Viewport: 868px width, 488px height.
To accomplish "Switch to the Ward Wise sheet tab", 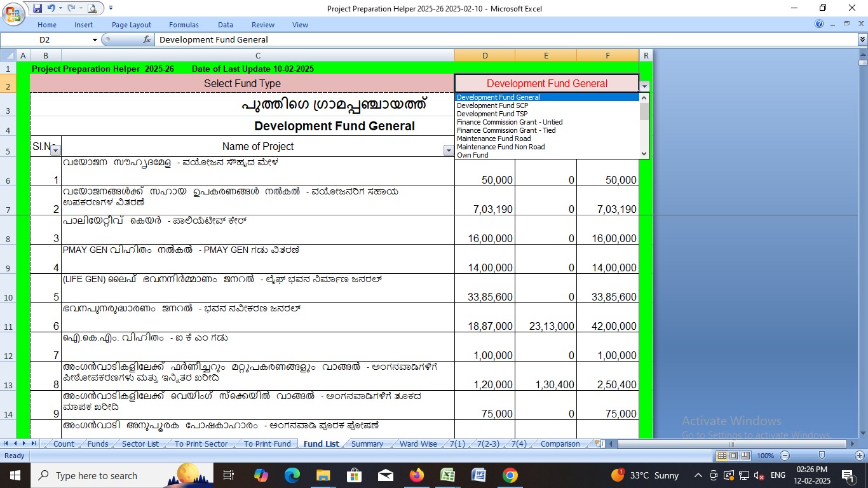I will tap(418, 444).
